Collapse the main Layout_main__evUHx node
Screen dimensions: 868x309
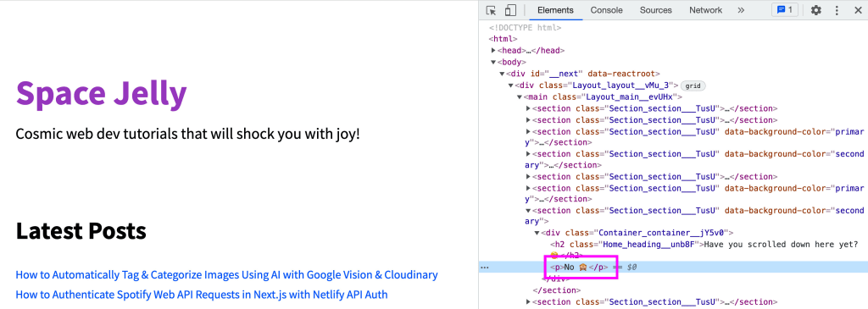pyautogui.click(x=520, y=97)
